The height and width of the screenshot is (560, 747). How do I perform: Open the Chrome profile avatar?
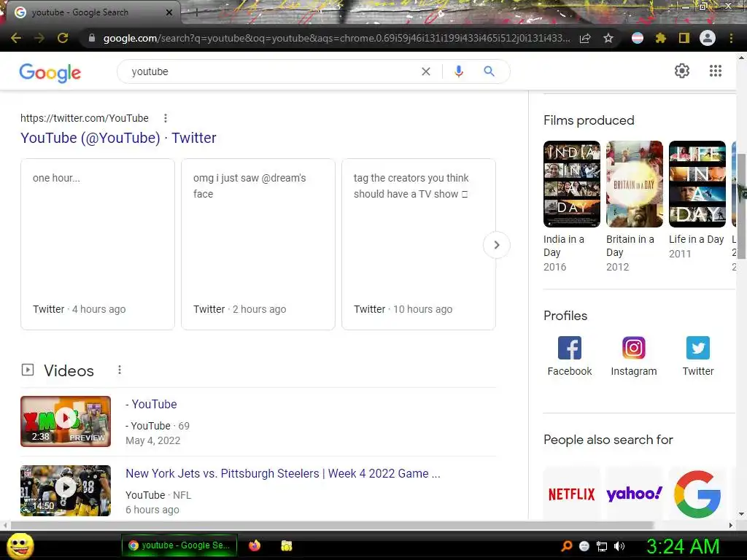[x=708, y=38]
